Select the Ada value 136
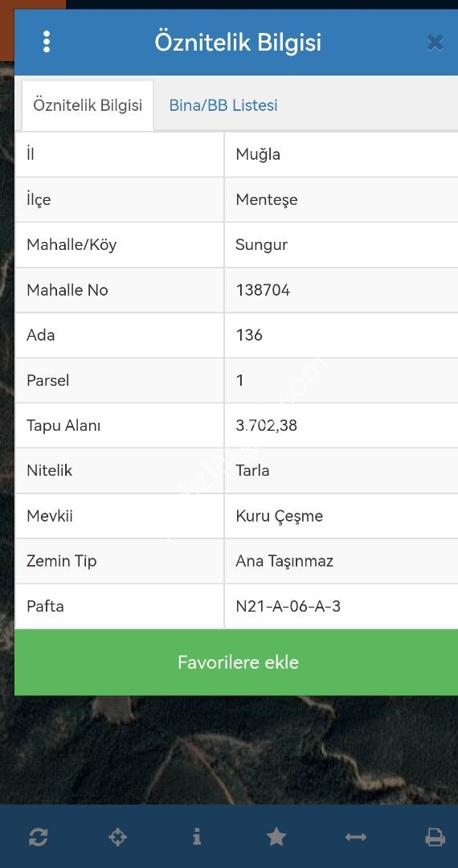Screen dimensions: 458x868 pyautogui.click(x=249, y=335)
